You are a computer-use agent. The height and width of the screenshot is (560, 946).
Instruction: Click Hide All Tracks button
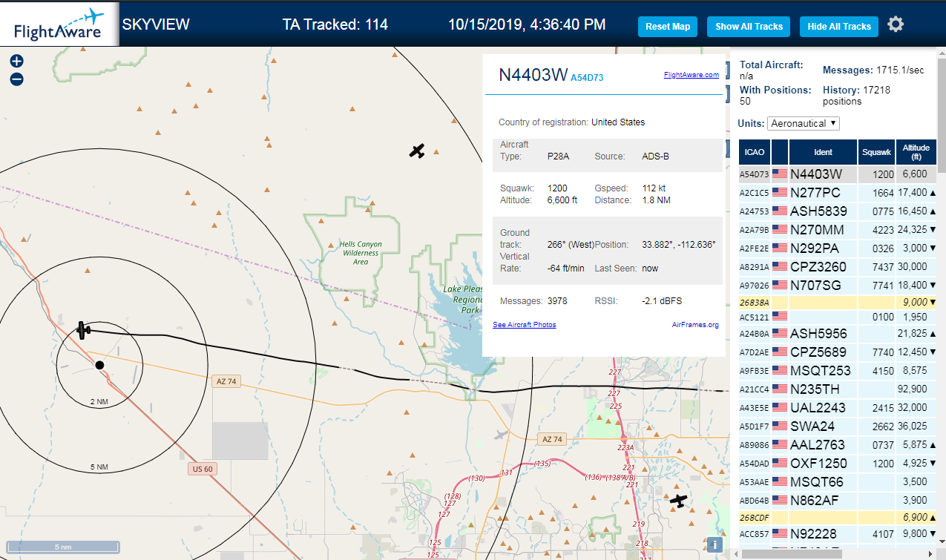[x=839, y=27]
